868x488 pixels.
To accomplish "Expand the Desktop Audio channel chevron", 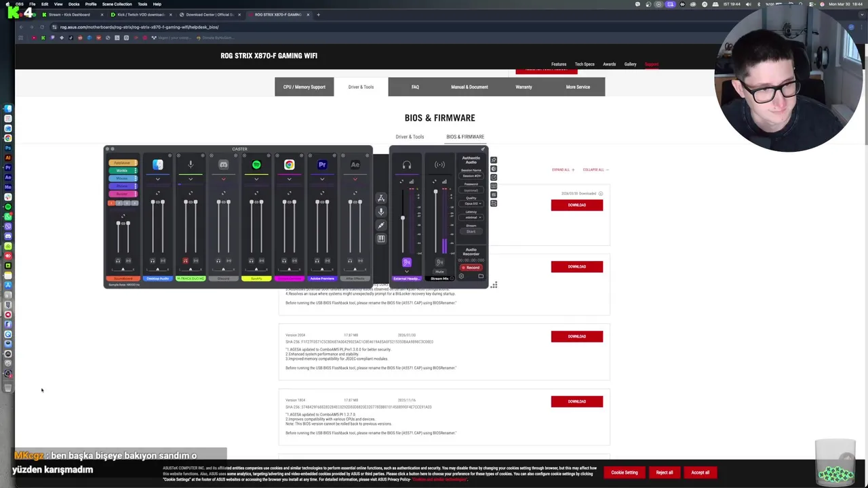I will 157,179.
